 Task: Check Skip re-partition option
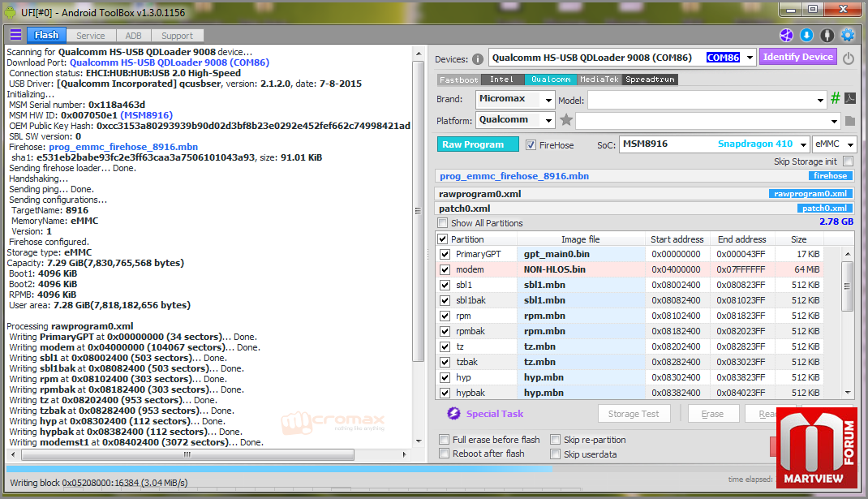555,440
